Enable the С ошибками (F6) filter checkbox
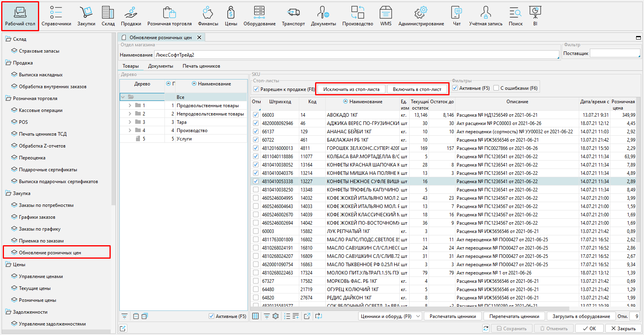Screen dimensions: 644x335 [x=496, y=88]
